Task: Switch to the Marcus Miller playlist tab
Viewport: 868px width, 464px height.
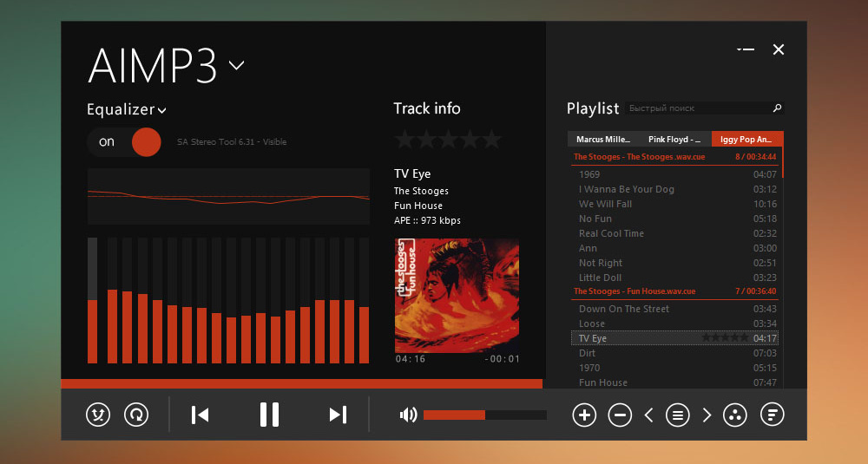Action: pyautogui.click(x=603, y=139)
